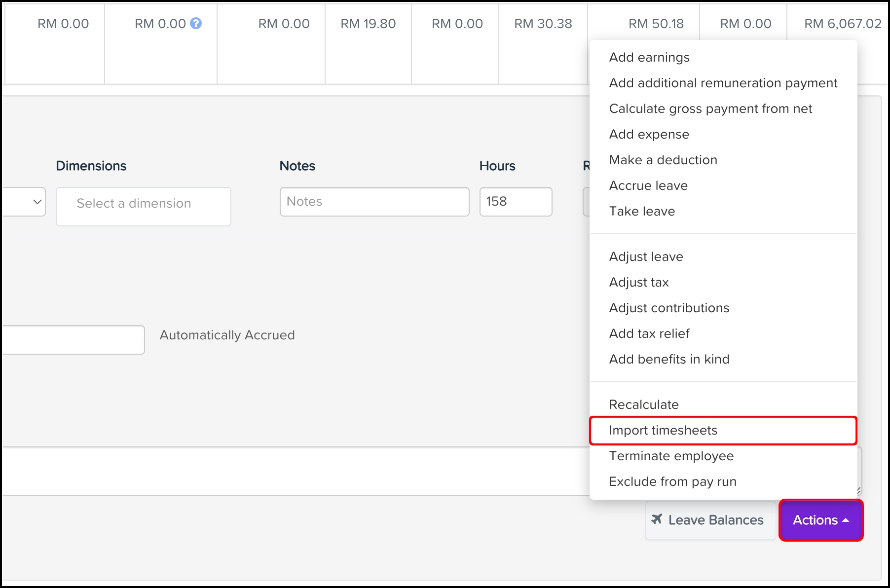The width and height of the screenshot is (890, 588).
Task: Open the Actions dropdown button
Action: point(820,520)
